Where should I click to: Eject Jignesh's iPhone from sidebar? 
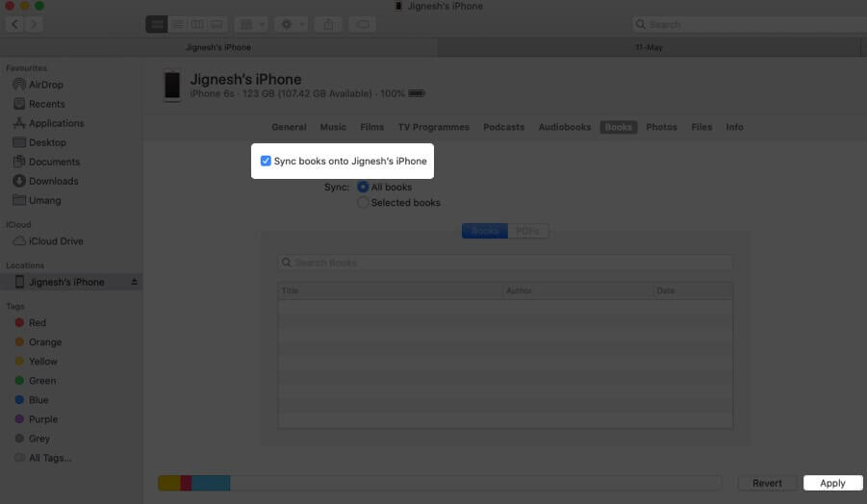pos(134,282)
